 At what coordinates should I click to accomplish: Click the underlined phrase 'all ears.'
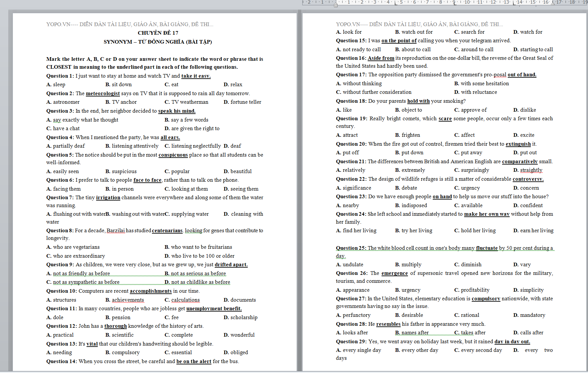[x=170, y=137]
